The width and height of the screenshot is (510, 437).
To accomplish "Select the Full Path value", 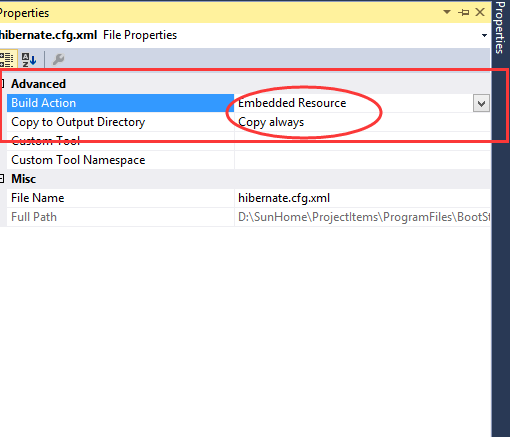I will point(362,217).
